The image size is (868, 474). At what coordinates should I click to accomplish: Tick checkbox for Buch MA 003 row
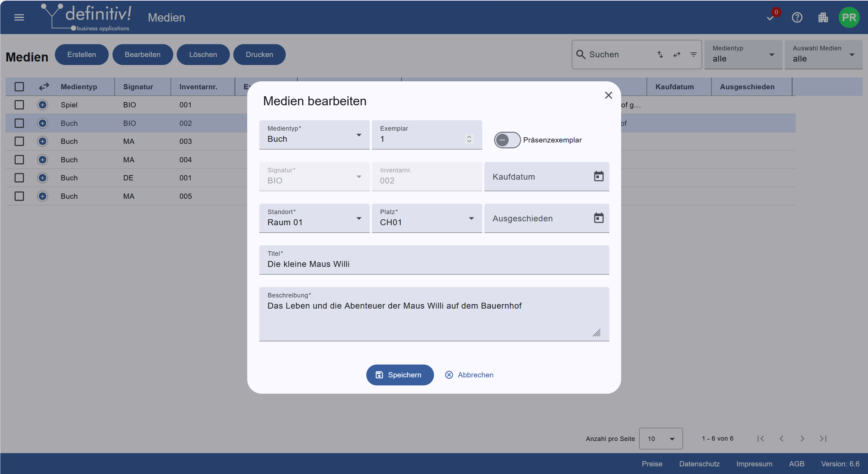tap(19, 141)
